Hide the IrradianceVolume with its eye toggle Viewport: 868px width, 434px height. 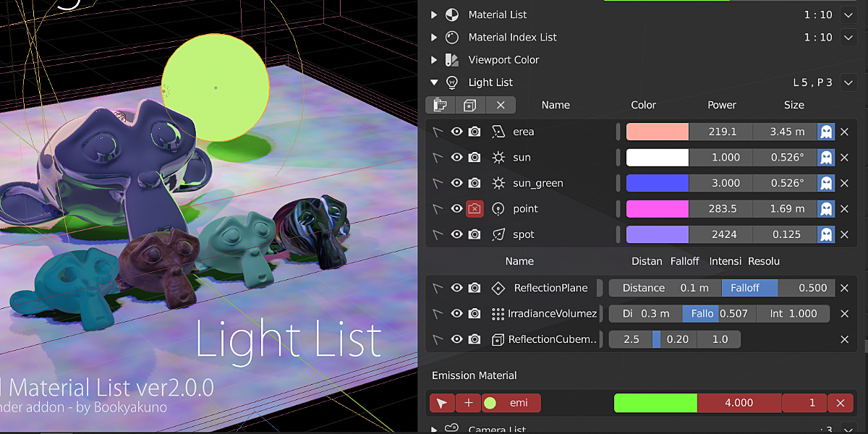[x=457, y=313]
